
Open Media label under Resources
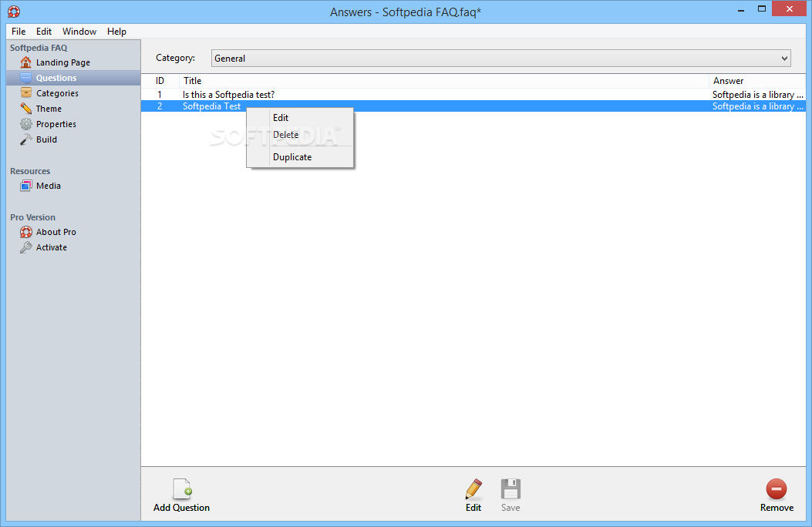[x=49, y=186]
